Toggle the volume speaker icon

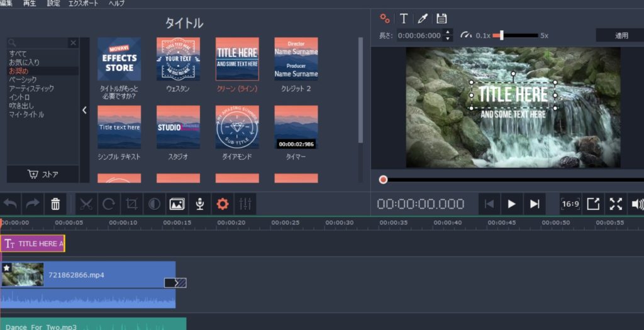coord(637,204)
